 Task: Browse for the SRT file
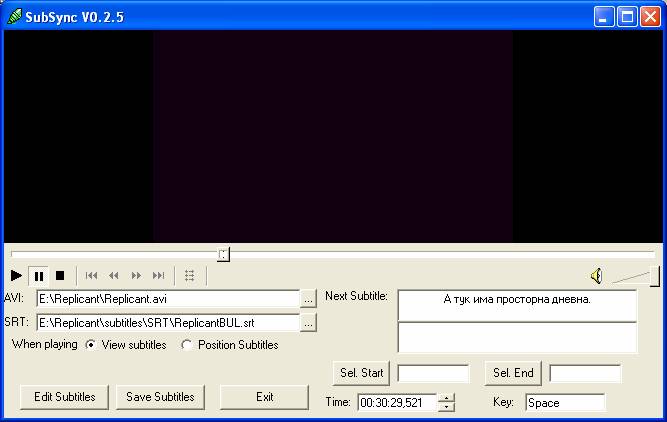coord(309,322)
